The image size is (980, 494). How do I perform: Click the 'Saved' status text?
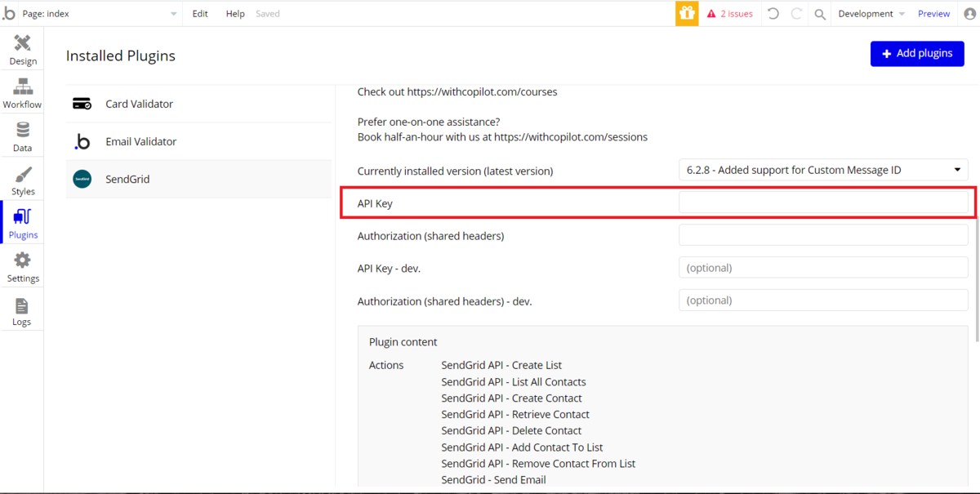(x=268, y=14)
